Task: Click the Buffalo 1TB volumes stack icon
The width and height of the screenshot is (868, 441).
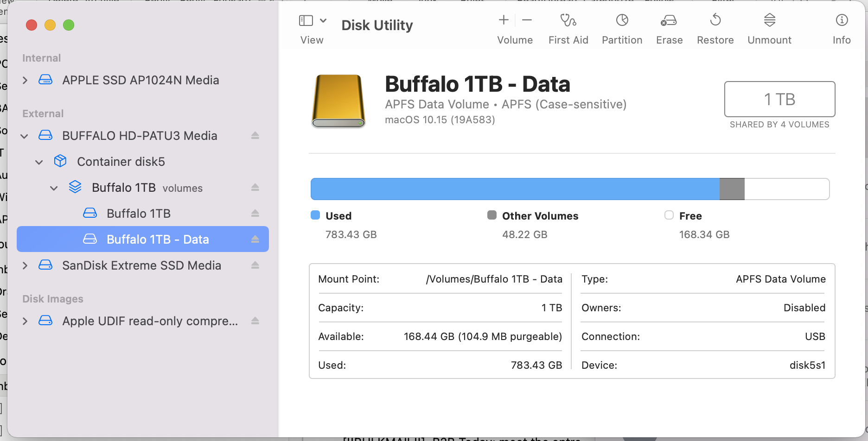Action: click(75, 187)
